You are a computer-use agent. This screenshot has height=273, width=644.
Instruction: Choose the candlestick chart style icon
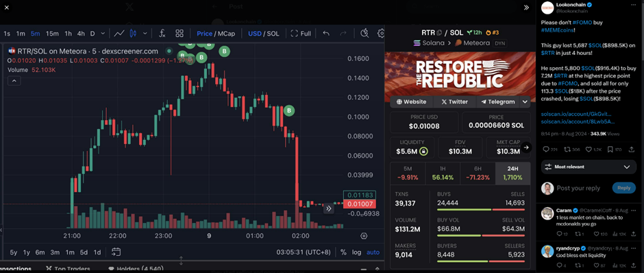pyautogui.click(x=133, y=34)
